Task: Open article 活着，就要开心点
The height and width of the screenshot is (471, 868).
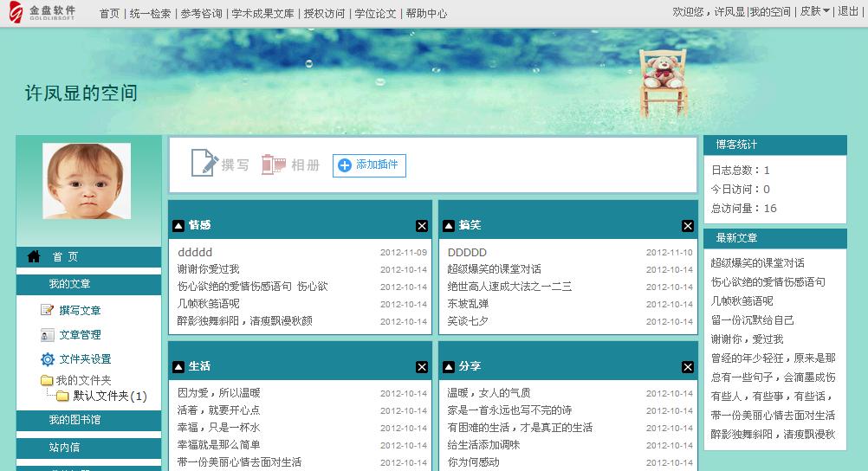Action: tap(218, 410)
